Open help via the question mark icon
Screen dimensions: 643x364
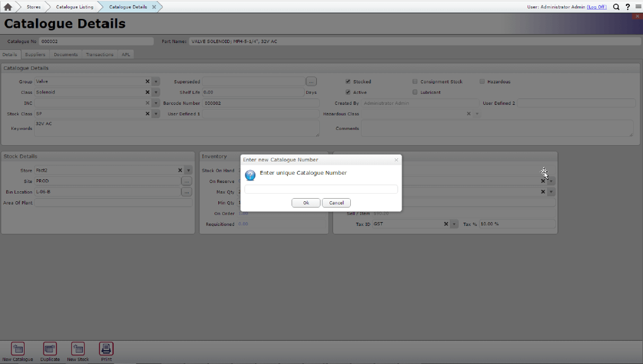click(x=628, y=7)
